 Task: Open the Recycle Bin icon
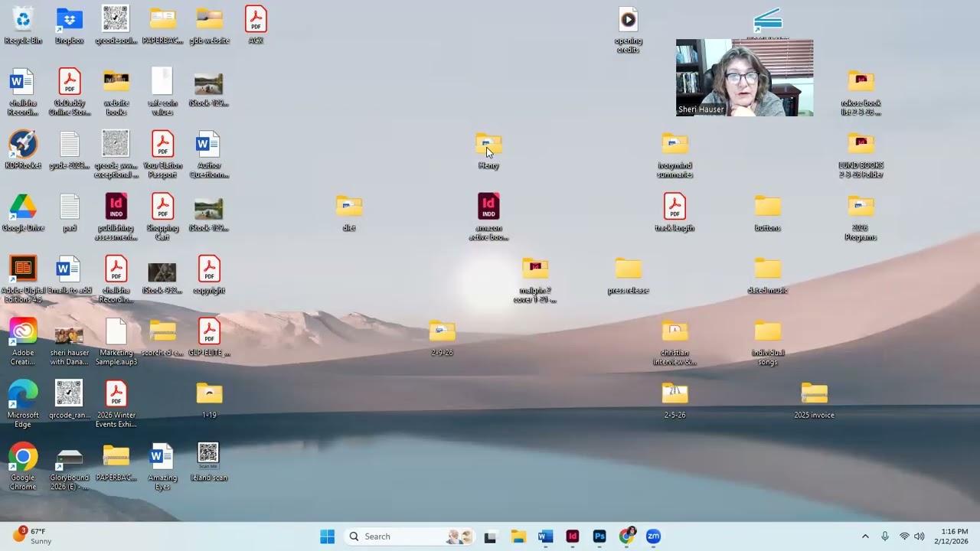click(23, 25)
